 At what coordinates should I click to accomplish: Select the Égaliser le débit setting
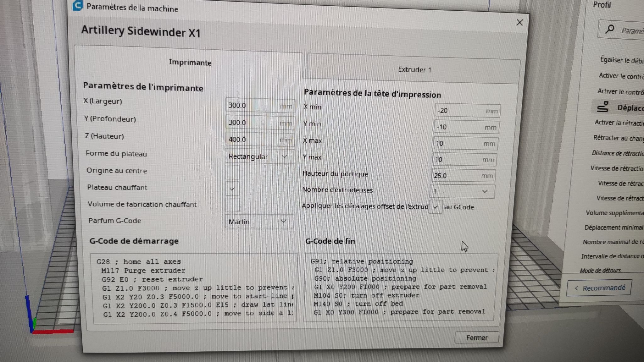pyautogui.click(x=622, y=60)
